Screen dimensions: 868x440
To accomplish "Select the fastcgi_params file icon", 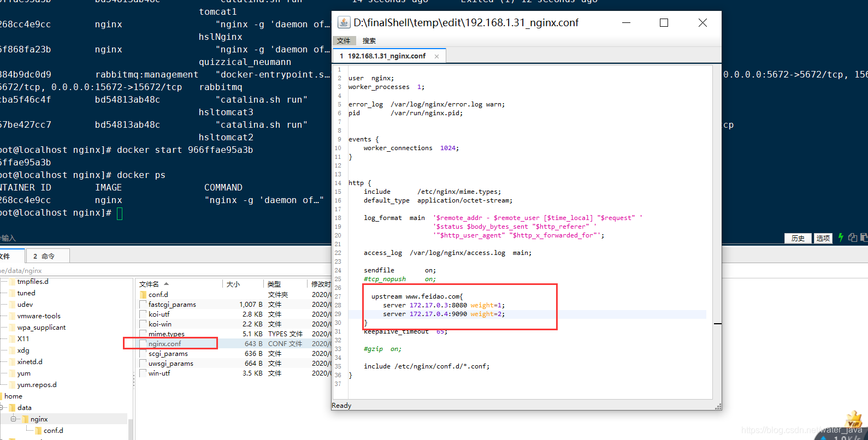I will click(x=143, y=304).
